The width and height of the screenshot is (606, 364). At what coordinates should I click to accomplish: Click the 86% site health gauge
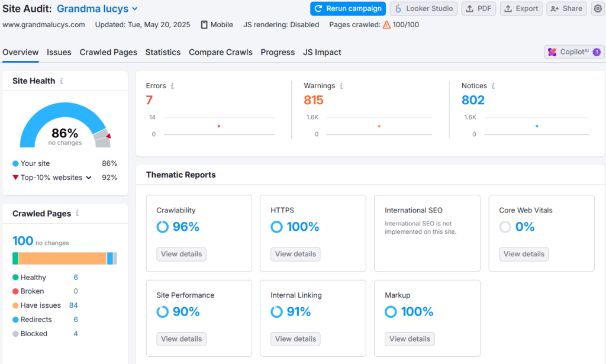tap(65, 125)
